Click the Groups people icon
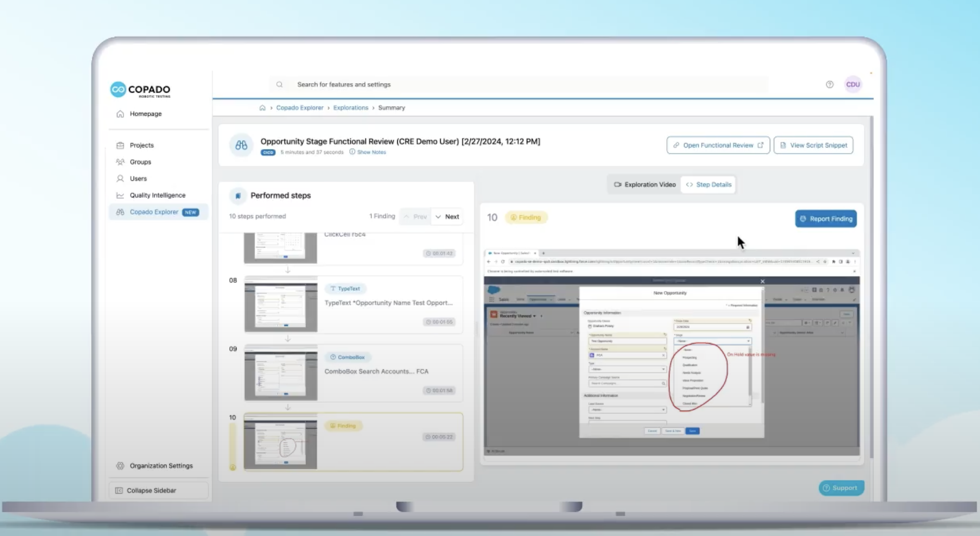The height and width of the screenshot is (536, 980). point(120,162)
